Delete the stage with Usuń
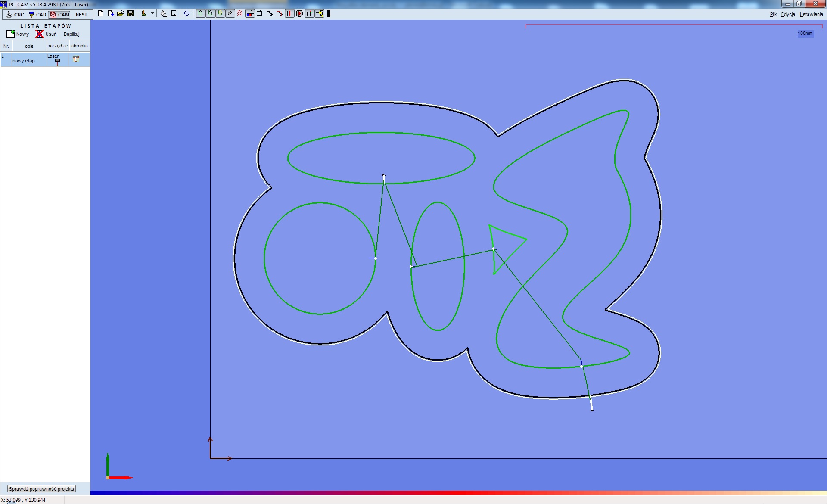The width and height of the screenshot is (827, 504). tap(46, 34)
